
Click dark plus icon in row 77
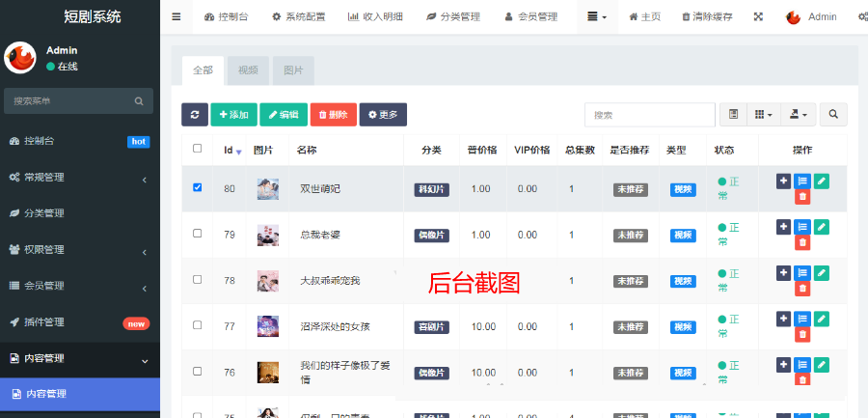coord(783,319)
